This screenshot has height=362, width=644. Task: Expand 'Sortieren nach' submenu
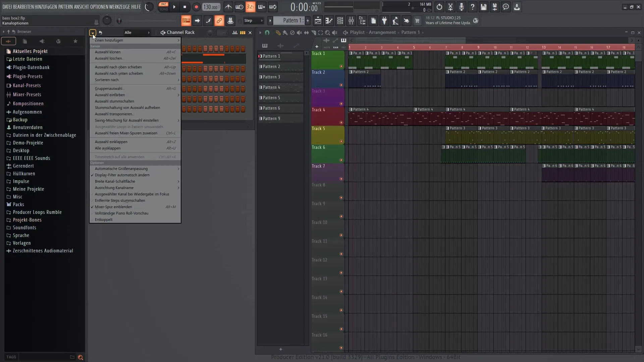point(135,80)
